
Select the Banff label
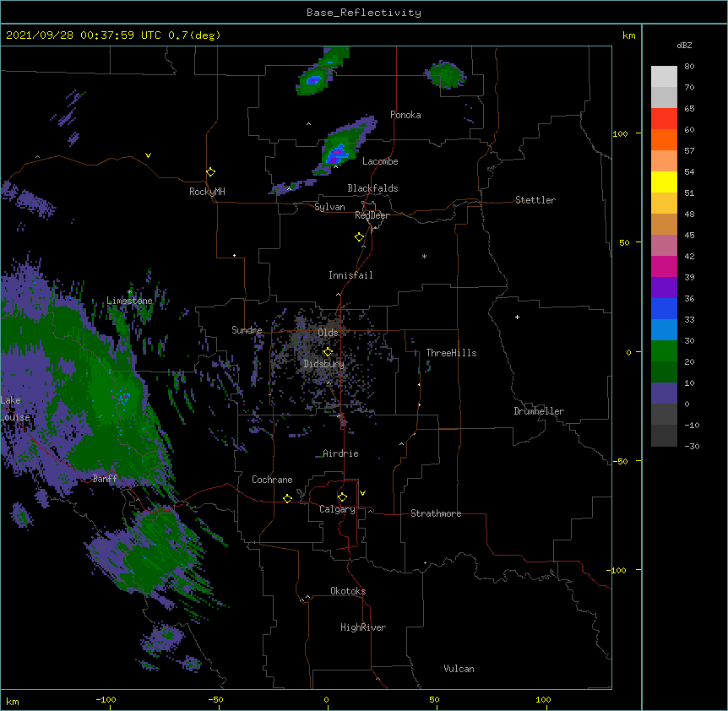[x=105, y=479]
